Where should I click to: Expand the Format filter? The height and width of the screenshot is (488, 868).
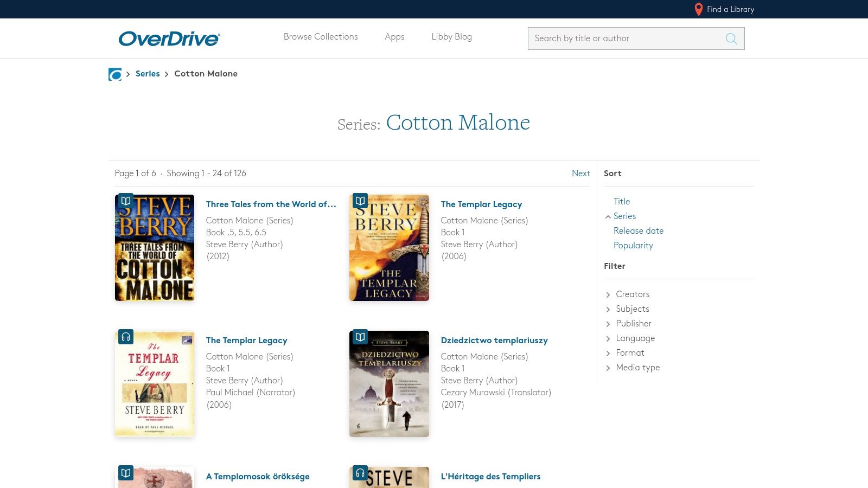tap(630, 352)
